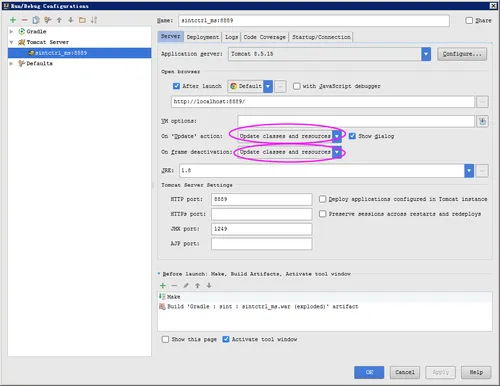Copy the selected configuration
This screenshot has height=386, width=500.
pos(36,20)
